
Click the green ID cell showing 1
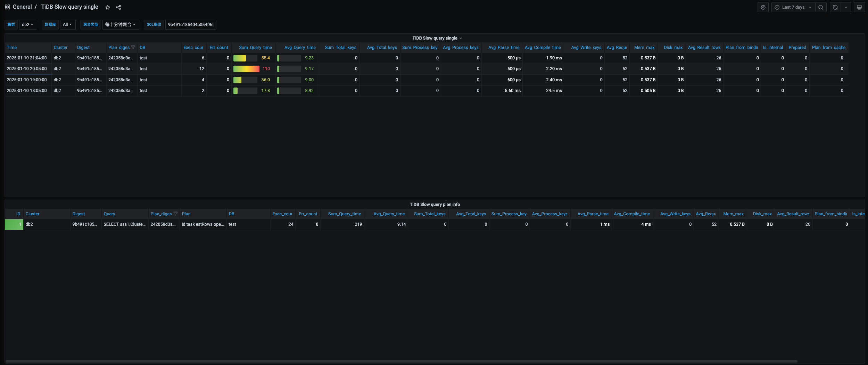pyautogui.click(x=14, y=224)
